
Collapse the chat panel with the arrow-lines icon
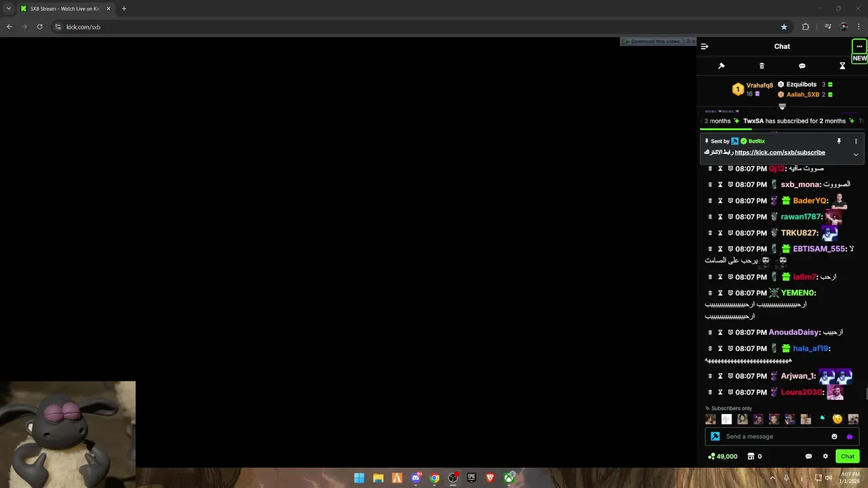pyautogui.click(x=705, y=47)
